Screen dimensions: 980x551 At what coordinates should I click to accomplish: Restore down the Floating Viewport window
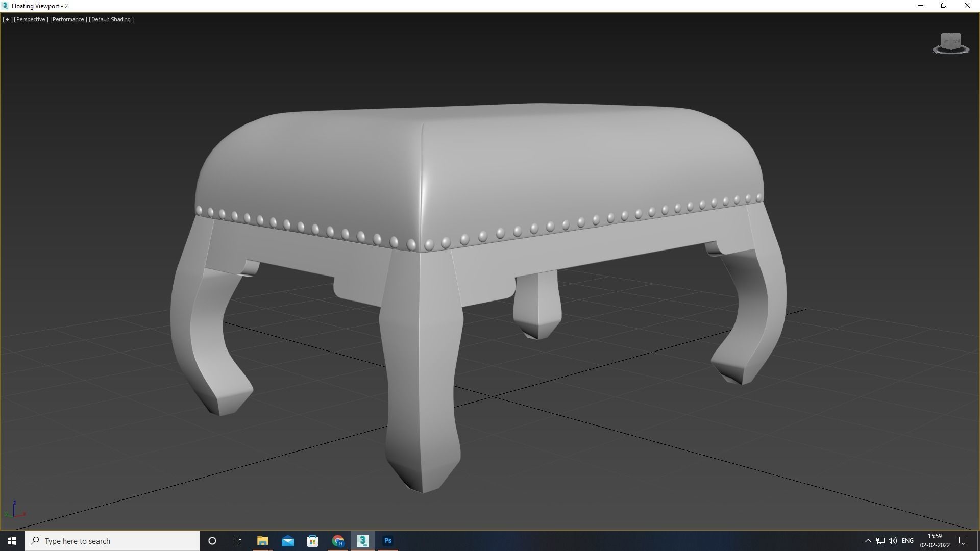944,6
